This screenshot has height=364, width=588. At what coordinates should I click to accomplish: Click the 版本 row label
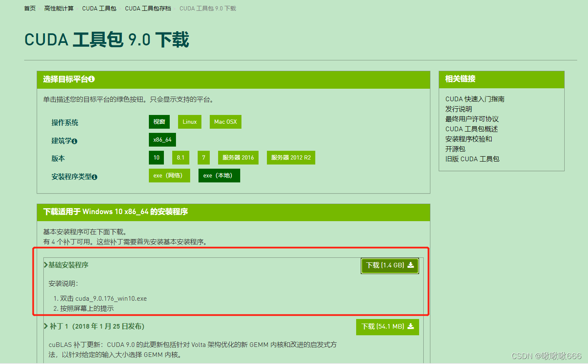click(58, 158)
